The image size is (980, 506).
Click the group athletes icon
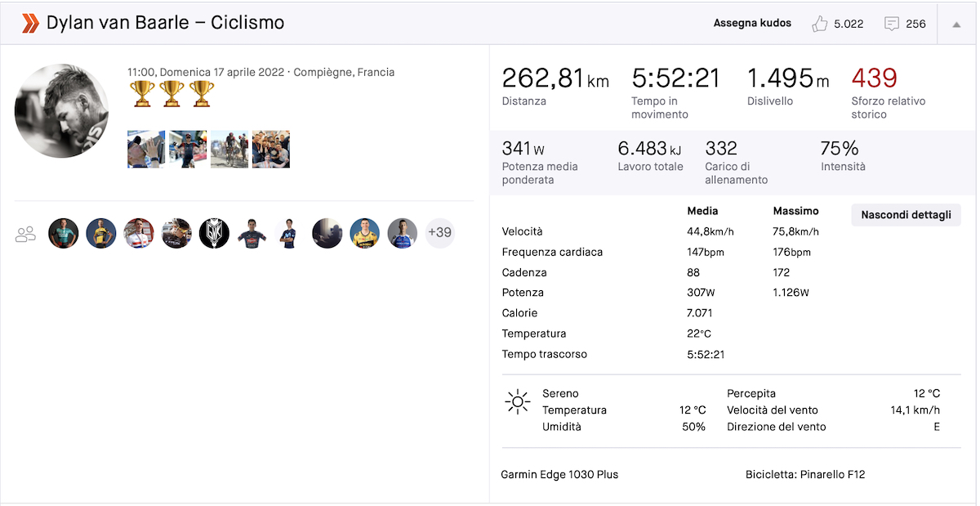point(26,235)
